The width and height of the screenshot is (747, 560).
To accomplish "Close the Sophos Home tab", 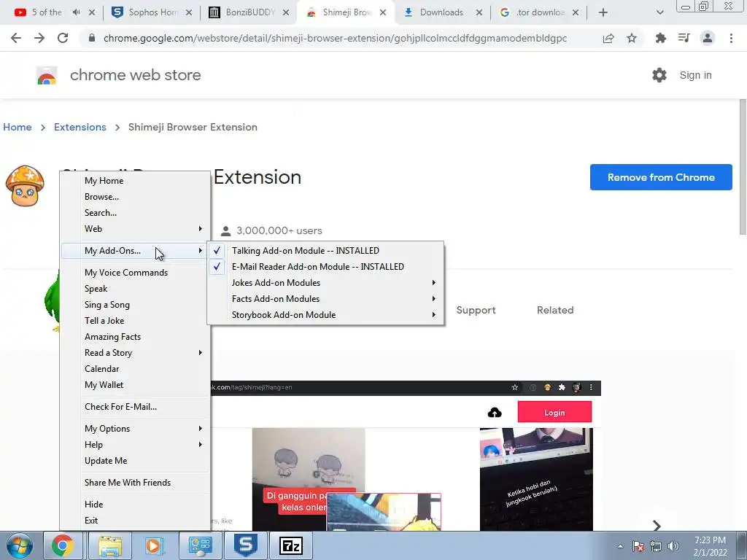I will pyautogui.click(x=189, y=12).
